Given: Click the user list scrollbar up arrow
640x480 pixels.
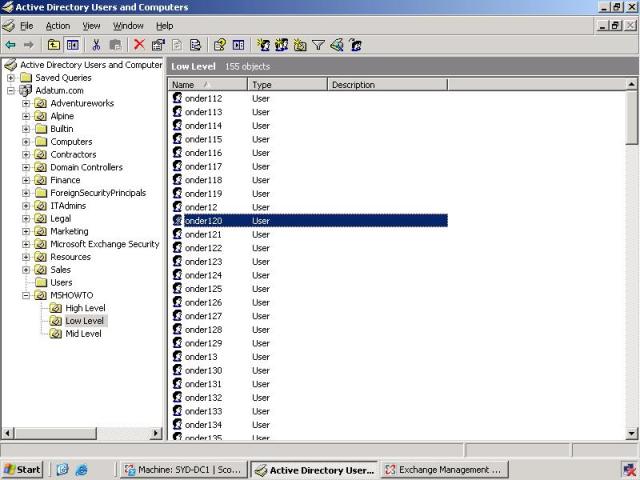Looking at the screenshot, I should 631,84.
